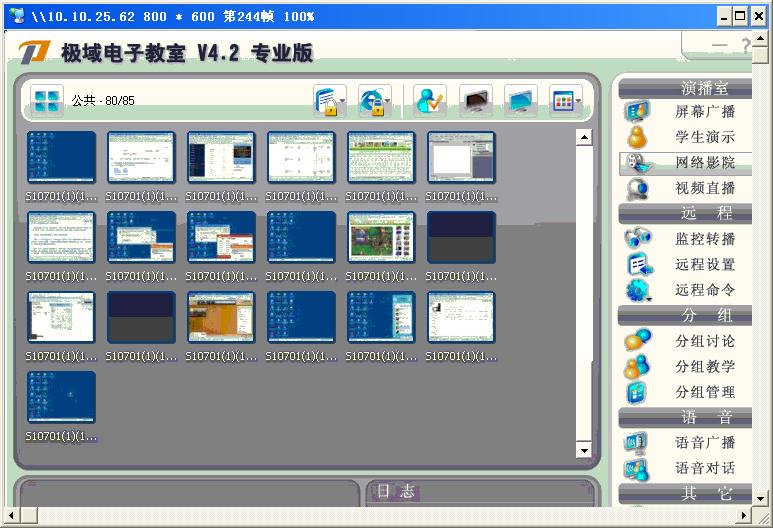Open the dropdown arrow next to document lock icon
773x528 pixels.
point(343,101)
